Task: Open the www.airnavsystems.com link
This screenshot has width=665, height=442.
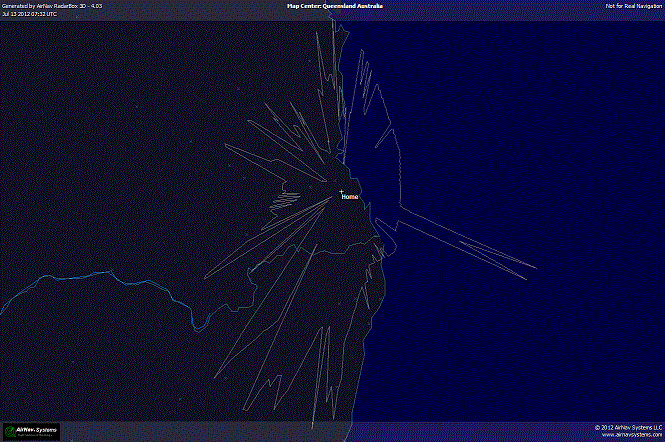Action: tap(628, 435)
